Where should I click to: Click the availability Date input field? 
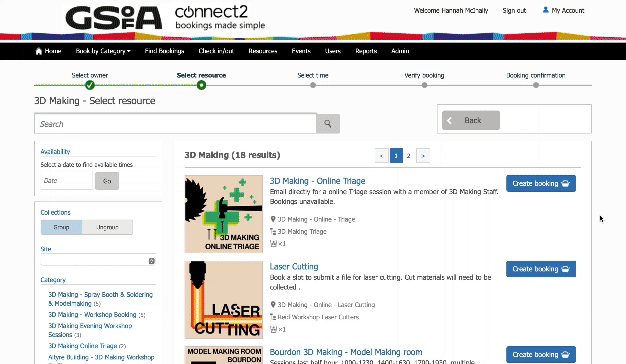point(66,181)
